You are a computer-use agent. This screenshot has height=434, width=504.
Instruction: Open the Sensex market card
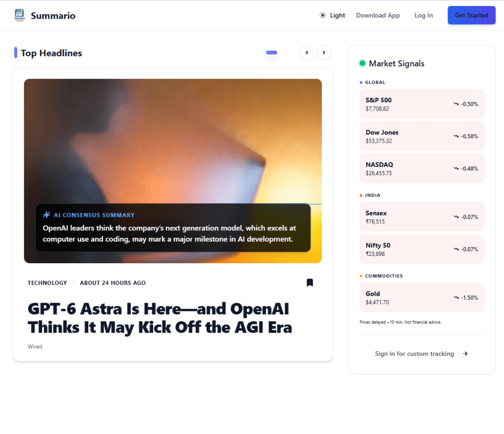[422, 217]
